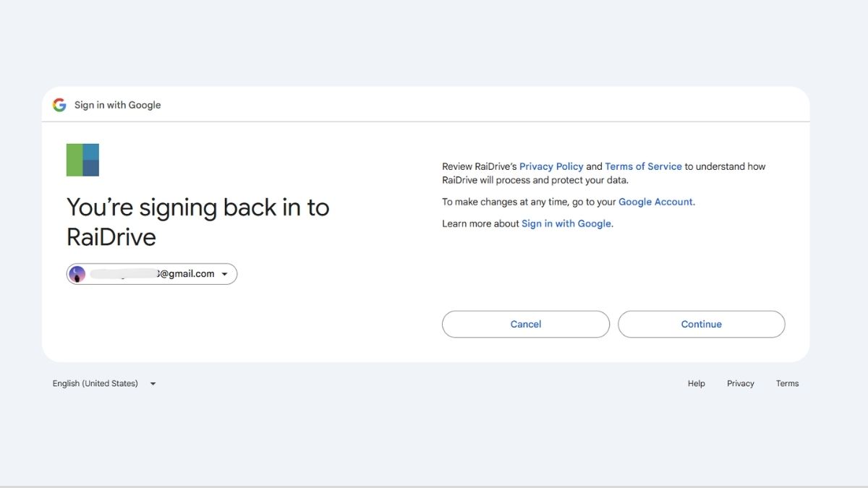
Task: Click the "Sign in with Google" header text
Action: tap(117, 105)
